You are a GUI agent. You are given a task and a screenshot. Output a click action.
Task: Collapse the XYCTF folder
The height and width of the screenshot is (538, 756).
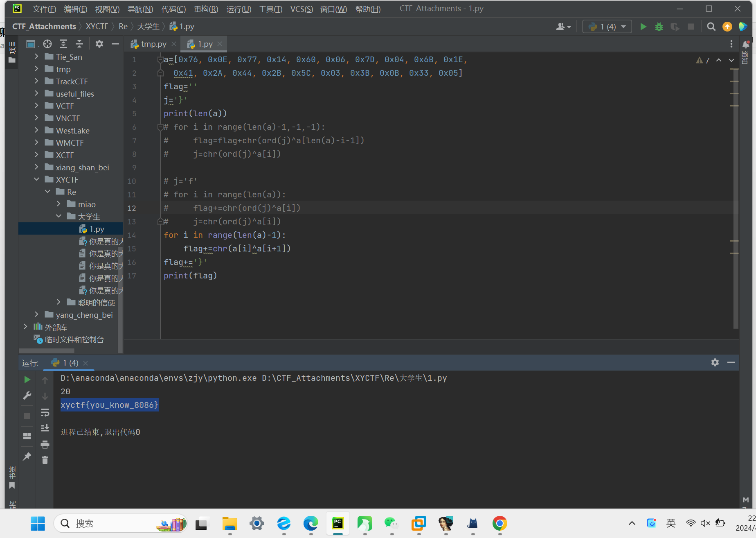(36, 179)
